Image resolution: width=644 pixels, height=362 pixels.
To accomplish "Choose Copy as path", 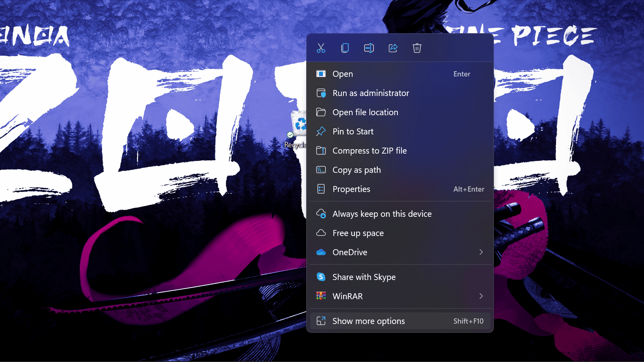I will click(x=357, y=170).
